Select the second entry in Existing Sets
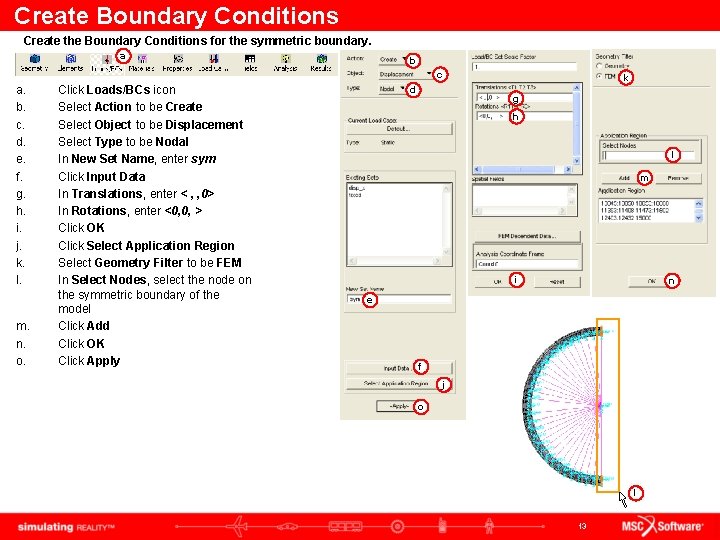720x540 pixels. [x=355, y=195]
